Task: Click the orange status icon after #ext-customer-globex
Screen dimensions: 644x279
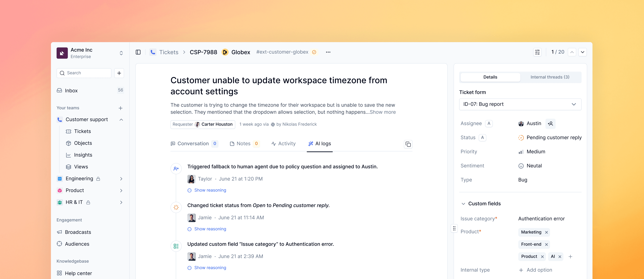Action: click(x=314, y=52)
